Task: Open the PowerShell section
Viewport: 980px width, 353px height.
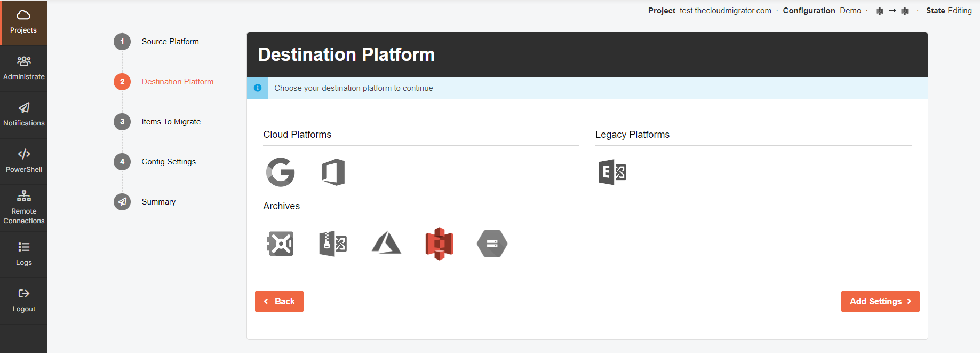Action: [23, 162]
